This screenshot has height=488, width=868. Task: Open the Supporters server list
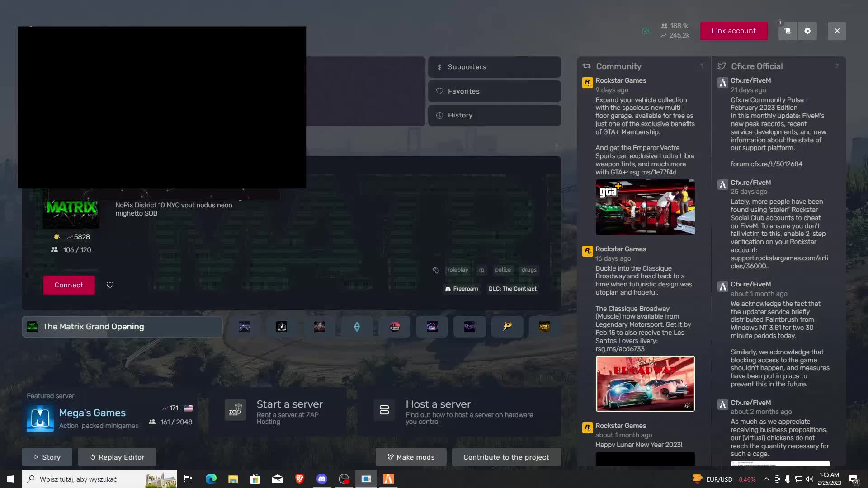click(494, 67)
